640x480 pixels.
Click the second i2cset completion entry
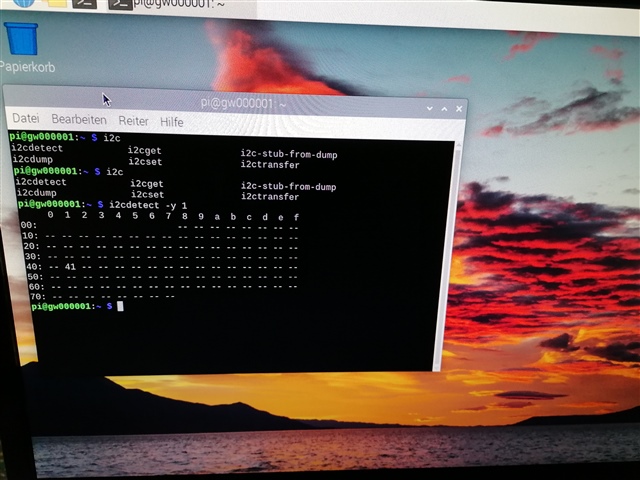click(x=148, y=195)
